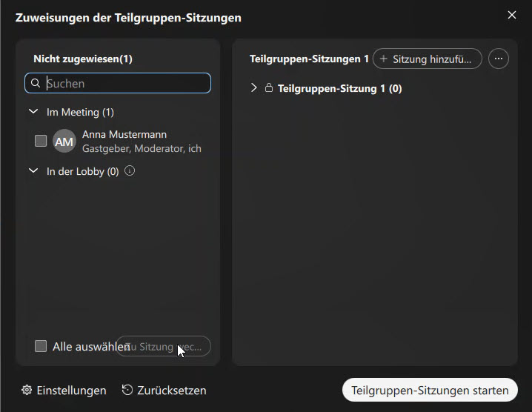This screenshot has width=532, height=412.
Task: Click the Zu Sitzung wec... move button
Action: point(164,346)
